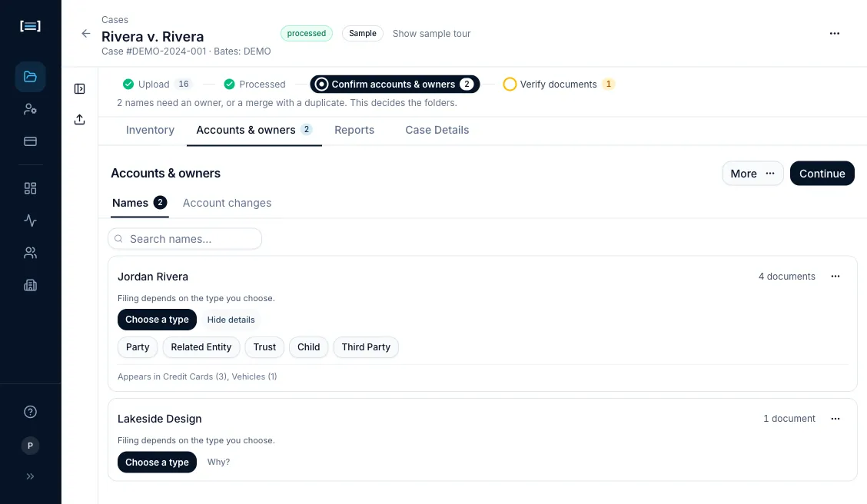Click the Lakeside Design name
Viewport: 867px width, 504px height.
pos(160,419)
